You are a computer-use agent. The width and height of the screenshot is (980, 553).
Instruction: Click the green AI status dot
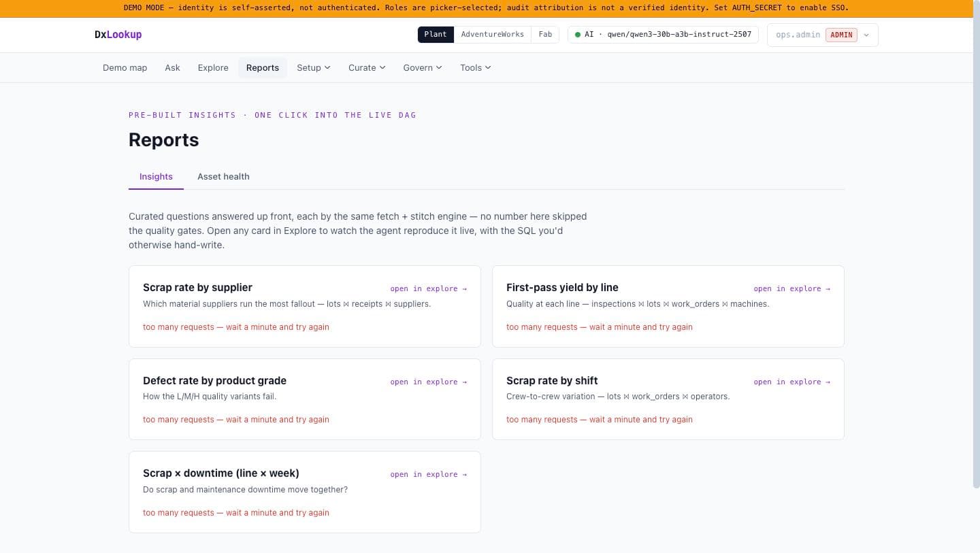coord(578,35)
